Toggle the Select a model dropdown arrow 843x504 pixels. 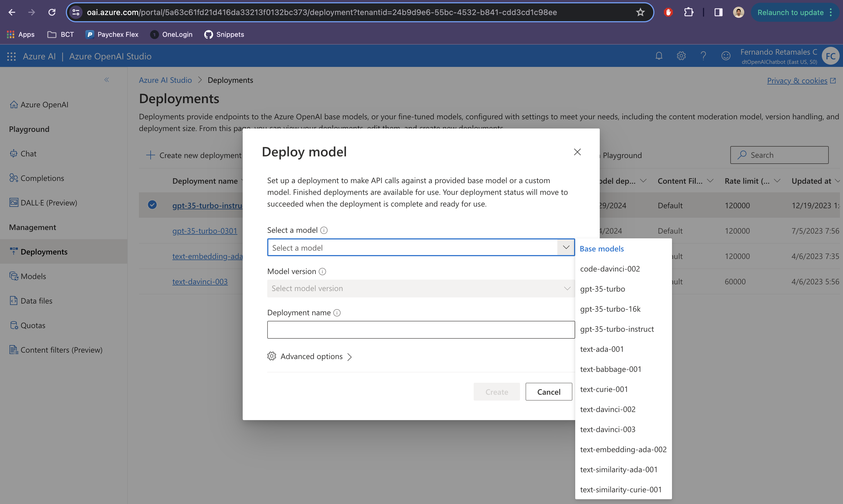point(566,248)
